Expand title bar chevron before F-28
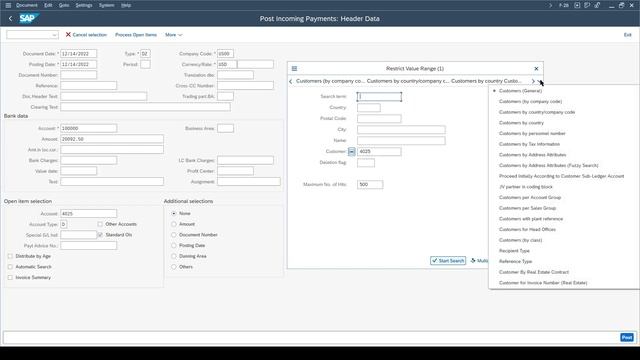Viewport: 640px width, 360px height. 550,5
